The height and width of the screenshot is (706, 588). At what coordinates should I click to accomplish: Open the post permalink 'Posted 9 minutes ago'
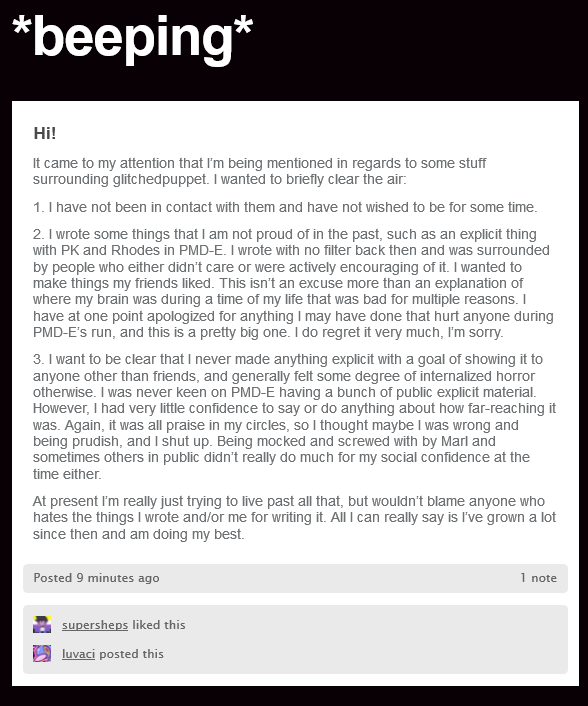pos(96,578)
